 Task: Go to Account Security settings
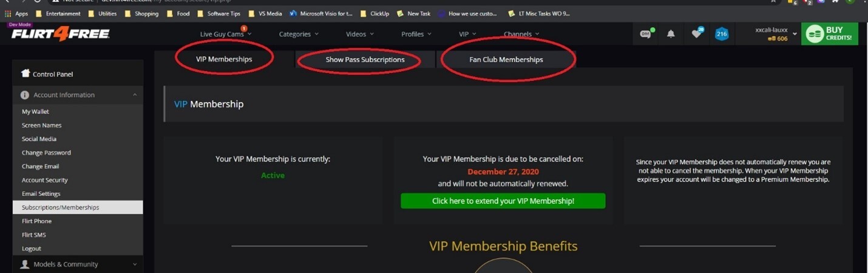[x=45, y=180]
